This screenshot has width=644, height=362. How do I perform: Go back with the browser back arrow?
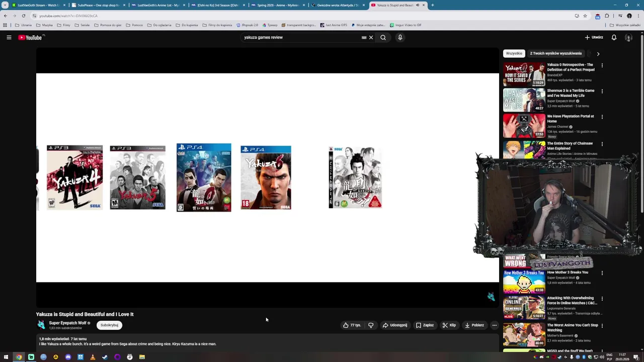6,16
